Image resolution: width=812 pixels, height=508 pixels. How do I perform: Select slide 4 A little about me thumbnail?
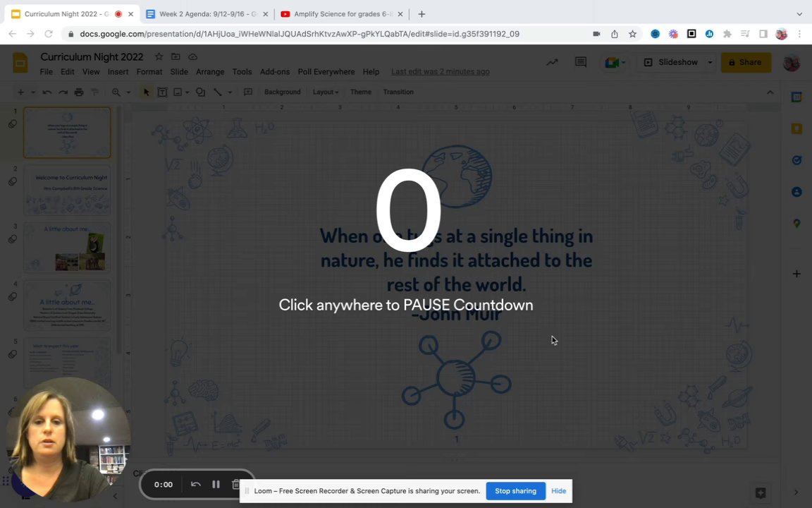point(68,306)
